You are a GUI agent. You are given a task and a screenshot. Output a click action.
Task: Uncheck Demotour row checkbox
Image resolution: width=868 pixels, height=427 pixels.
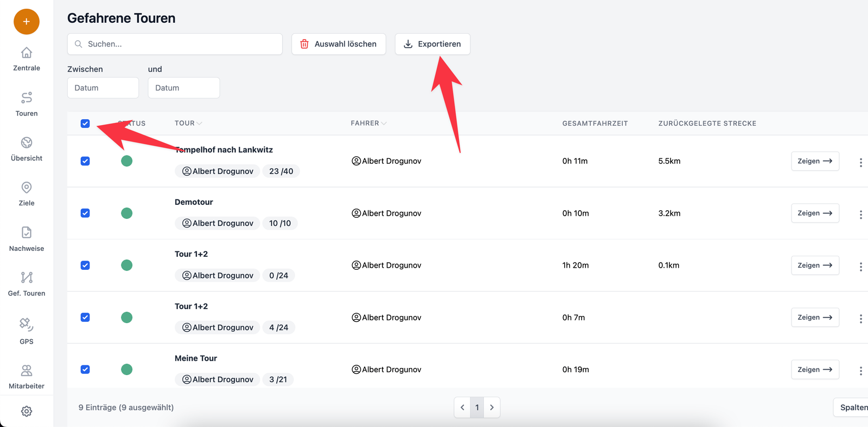click(x=85, y=213)
